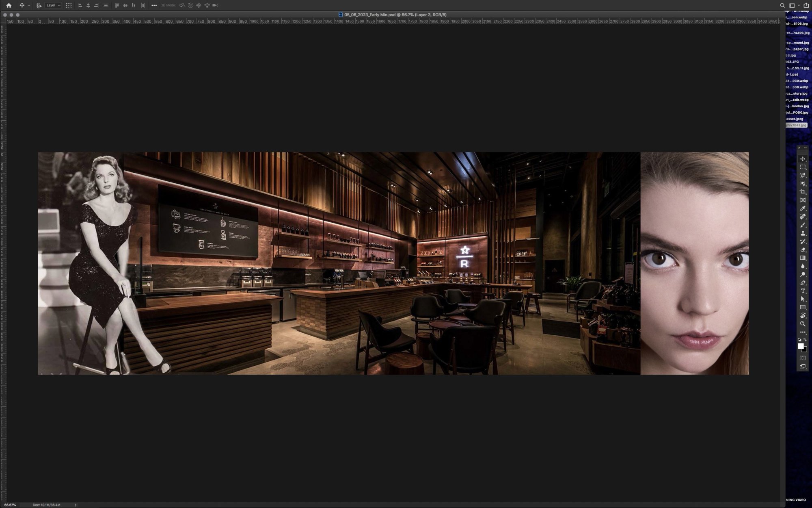Click the white foreground color swatch
Screen dimensions: 812x508
click(800, 346)
